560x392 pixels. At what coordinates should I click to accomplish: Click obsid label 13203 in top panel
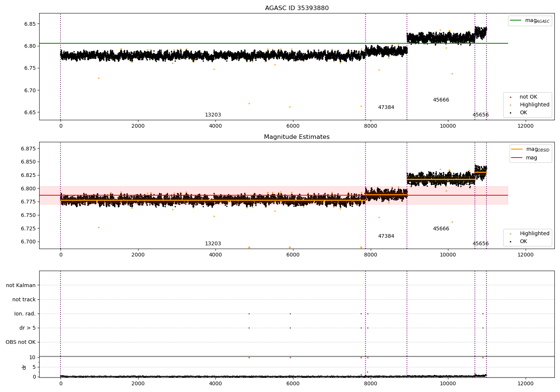click(x=213, y=115)
